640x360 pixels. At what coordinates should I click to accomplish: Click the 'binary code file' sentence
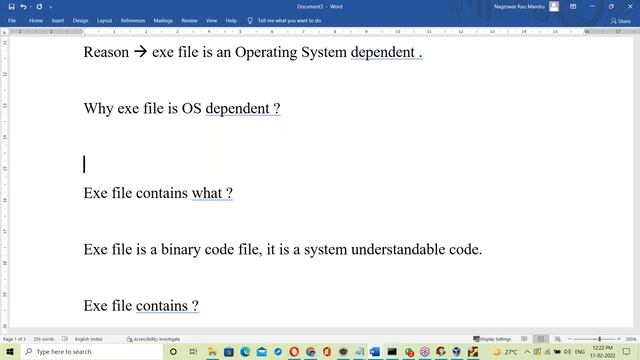(282, 249)
